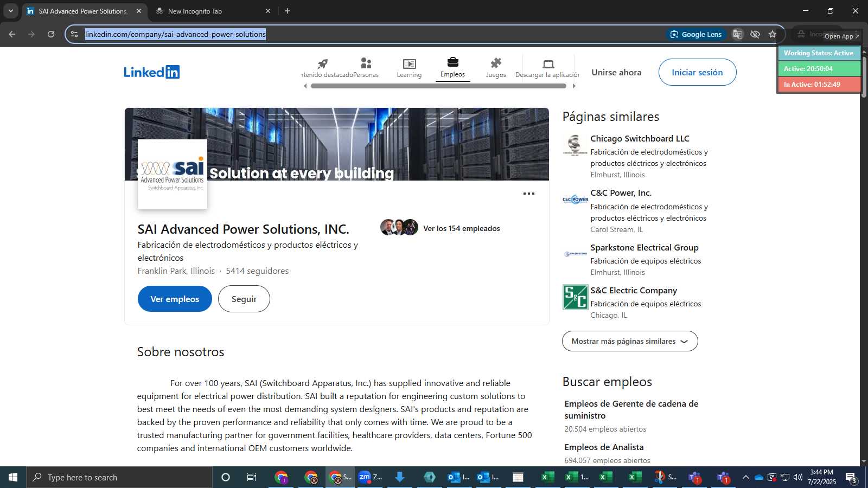Show hidden system tray icons chevron
This screenshot has height=488, width=868.
tap(745, 477)
